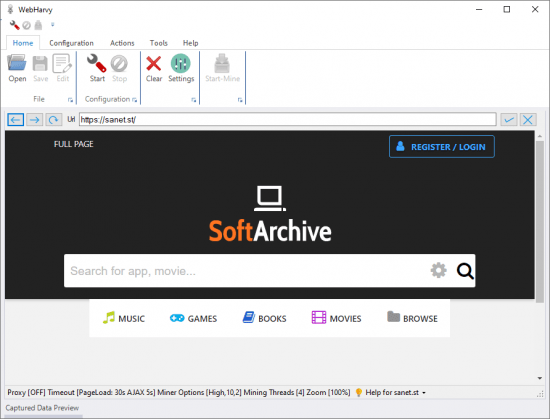The height and width of the screenshot is (419, 550).
Task: Open the MOVIES category link
Action: pyautogui.click(x=336, y=318)
